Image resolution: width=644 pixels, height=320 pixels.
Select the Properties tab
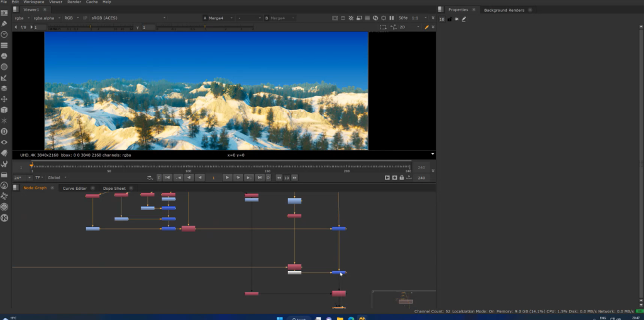(x=458, y=9)
